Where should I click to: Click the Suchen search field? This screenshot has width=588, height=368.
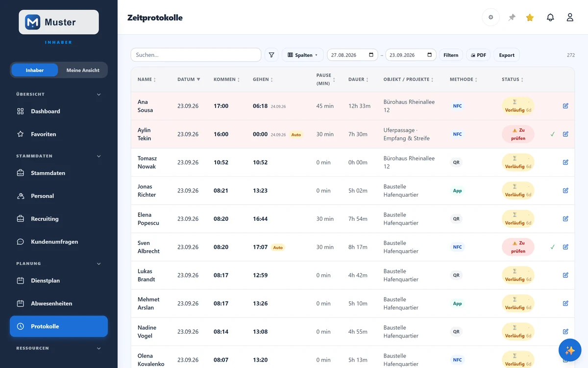pos(196,55)
